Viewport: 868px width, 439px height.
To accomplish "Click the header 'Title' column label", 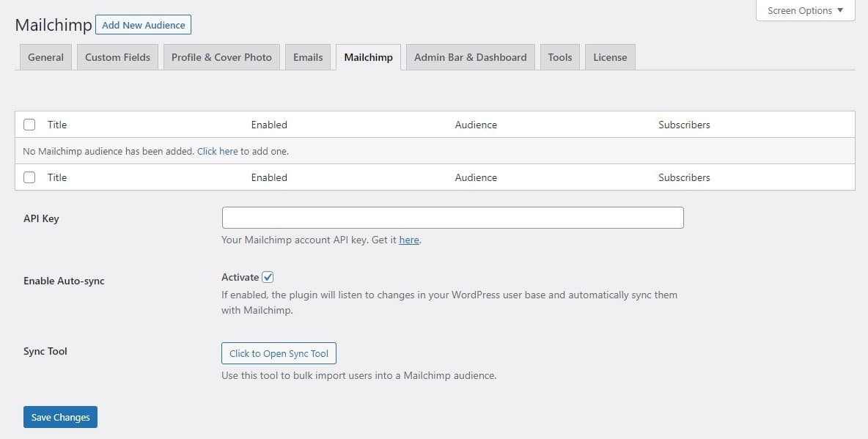I will tap(57, 125).
